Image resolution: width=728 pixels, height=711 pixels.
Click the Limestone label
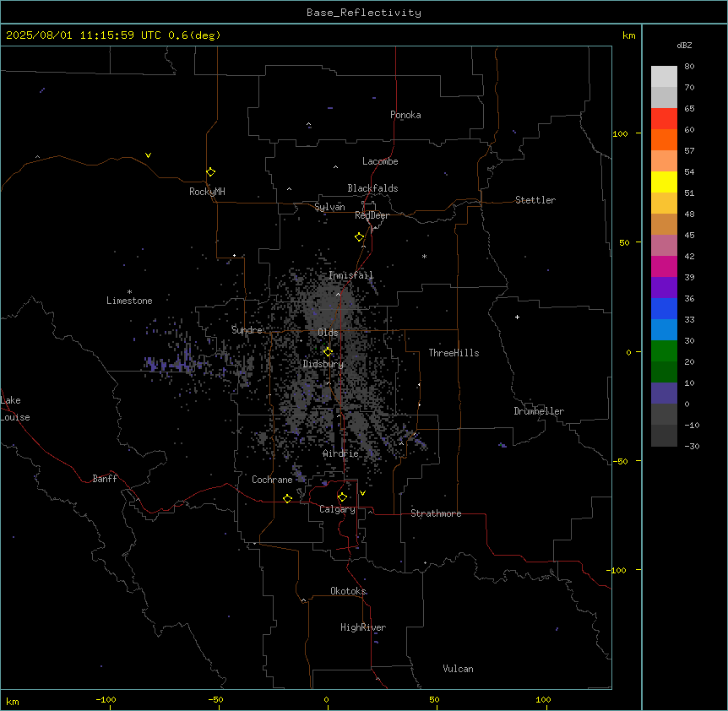coord(129,301)
